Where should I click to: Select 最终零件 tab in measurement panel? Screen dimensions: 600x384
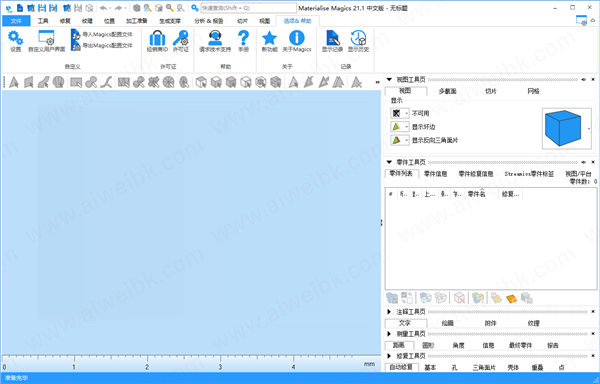click(x=520, y=345)
